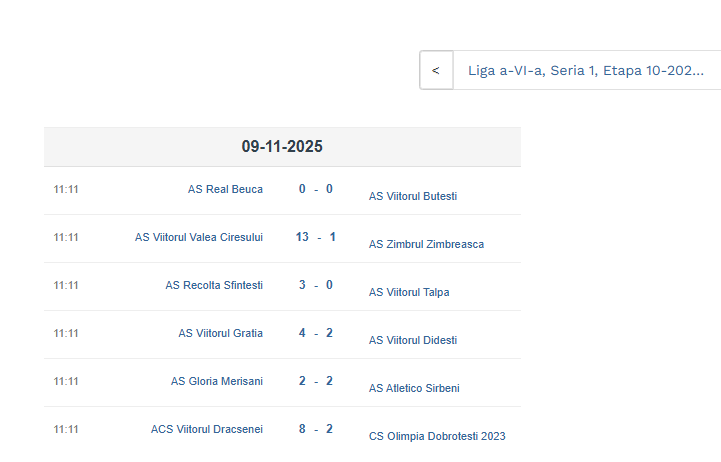Open AS Real Beuca team link
The image size is (721, 462).
tap(225, 189)
